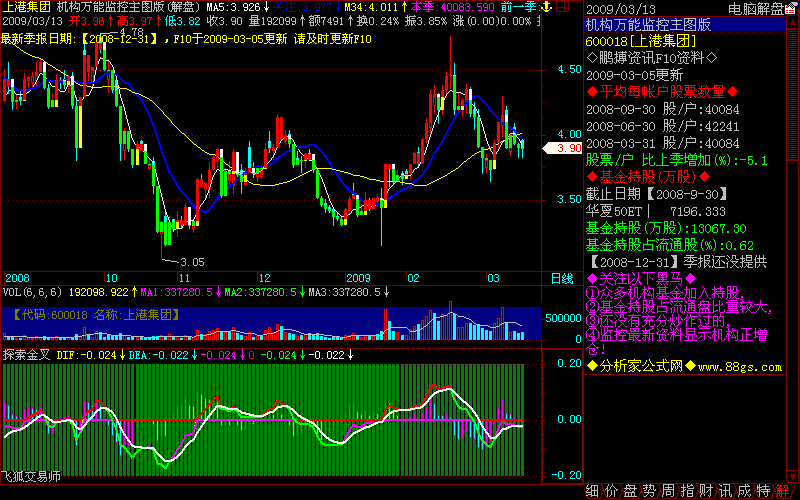Click the 03 month marker on time axis
Viewport: 800px width, 500px height.
tap(493, 279)
